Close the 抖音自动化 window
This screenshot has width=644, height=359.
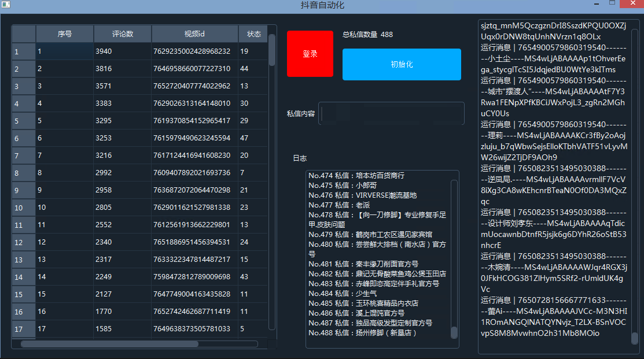click(x=632, y=3)
